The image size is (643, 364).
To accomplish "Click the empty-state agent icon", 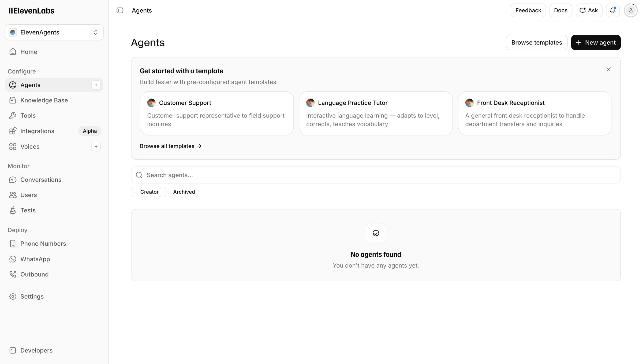I will coord(376,233).
